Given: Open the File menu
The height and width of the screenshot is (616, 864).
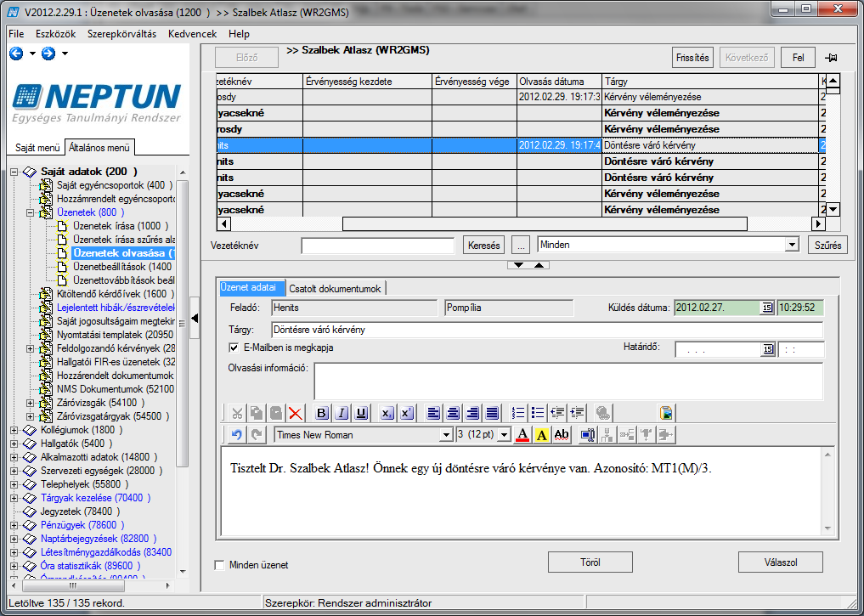Looking at the screenshot, I should pyautogui.click(x=16, y=34).
